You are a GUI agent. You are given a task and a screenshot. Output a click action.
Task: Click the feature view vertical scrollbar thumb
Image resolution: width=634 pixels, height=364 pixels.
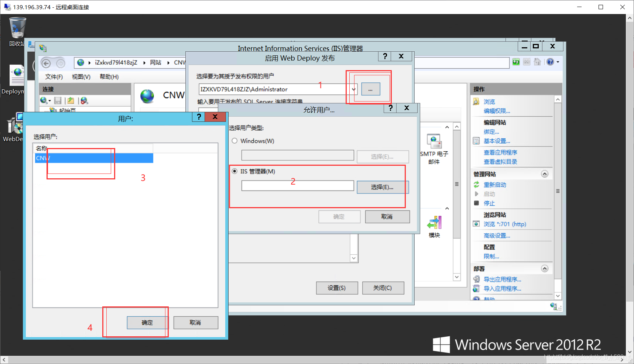coord(457,184)
